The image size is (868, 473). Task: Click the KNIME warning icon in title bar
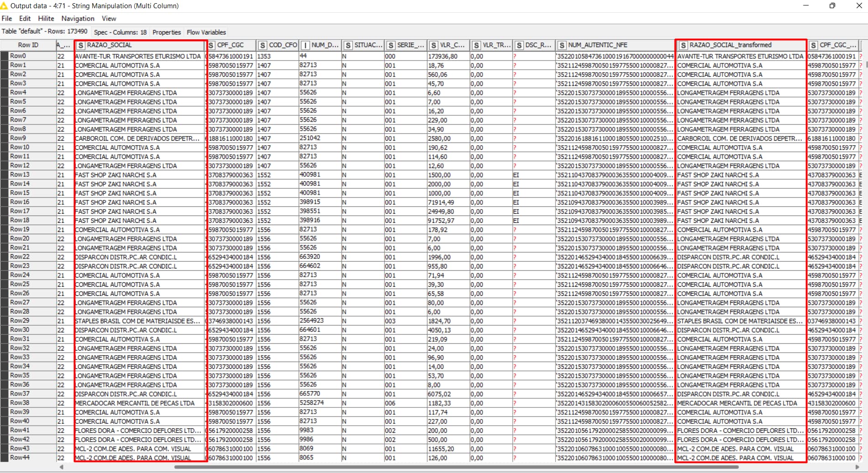4,6
